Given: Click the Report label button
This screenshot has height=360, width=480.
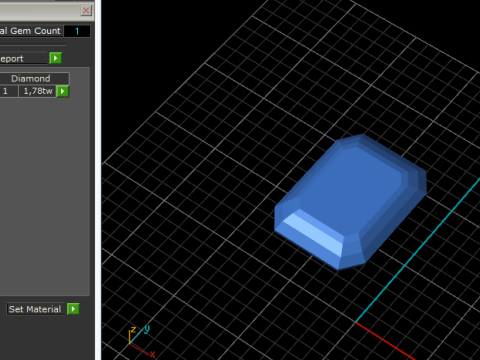Looking at the screenshot, I should pos(23,59).
